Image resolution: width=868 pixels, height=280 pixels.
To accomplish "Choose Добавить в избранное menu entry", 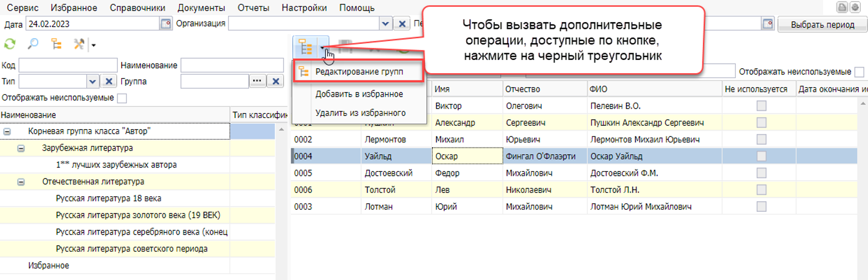I will pos(359,94).
